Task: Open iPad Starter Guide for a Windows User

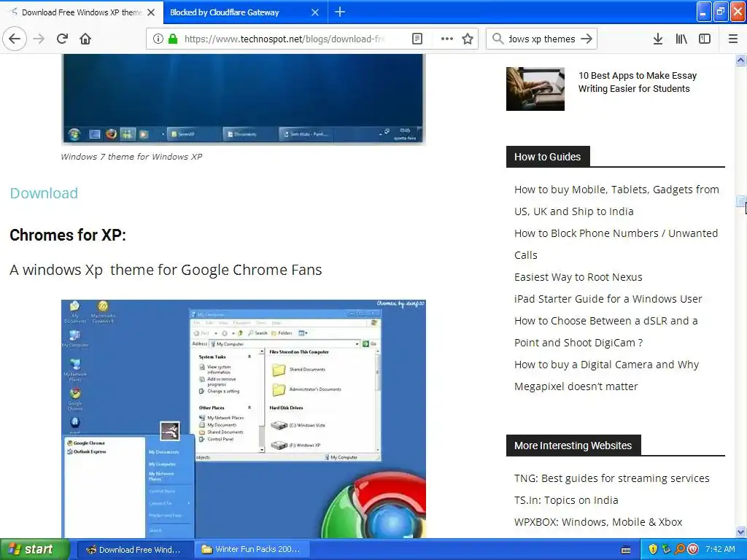Action: (608, 299)
